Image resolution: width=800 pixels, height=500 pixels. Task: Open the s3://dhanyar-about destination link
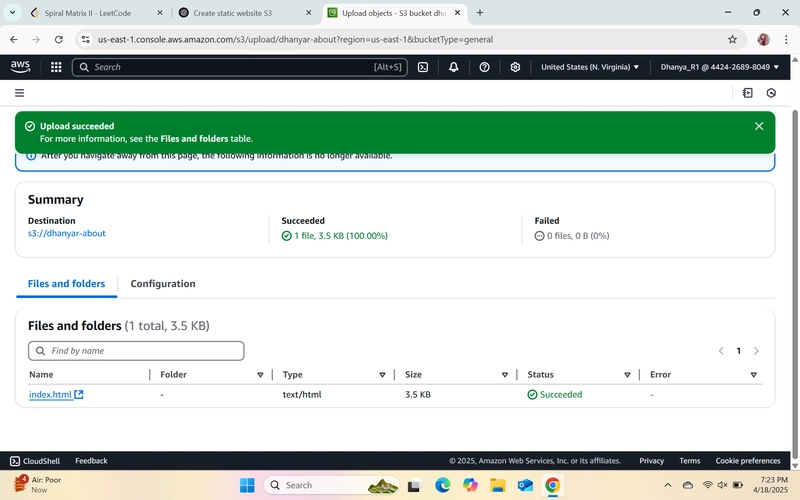[66, 233]
